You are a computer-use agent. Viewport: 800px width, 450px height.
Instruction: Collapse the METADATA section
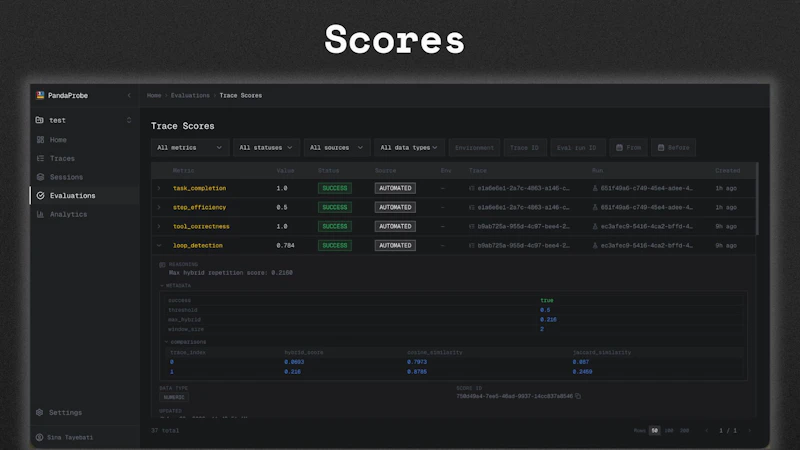click(176, 286)
